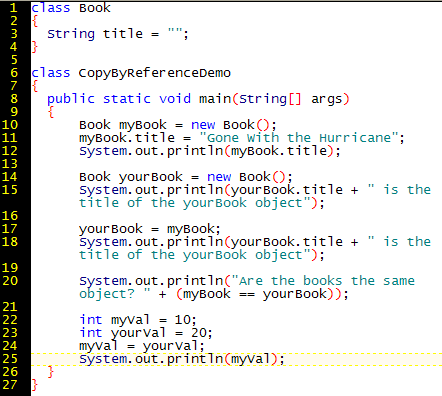Click the int yourVal = 20 statement
Screen dimensions: 442x396
click(146, 333)
